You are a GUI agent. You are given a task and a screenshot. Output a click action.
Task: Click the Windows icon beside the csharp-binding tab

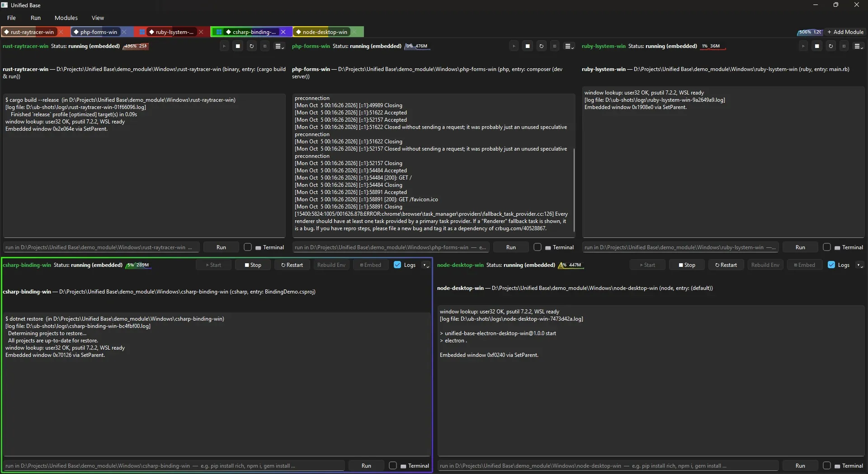coord(219,32)
